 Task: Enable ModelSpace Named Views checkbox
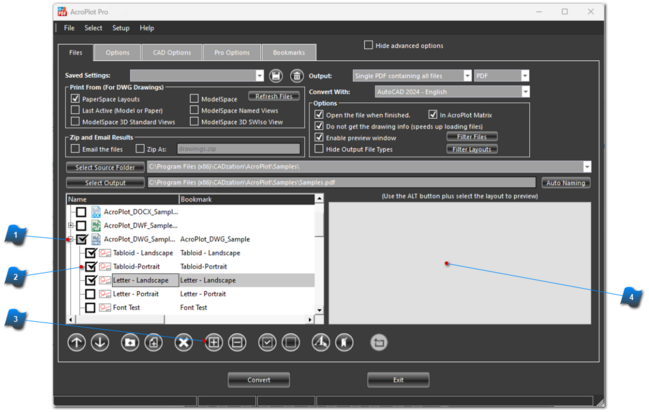[x=194, y=110]
